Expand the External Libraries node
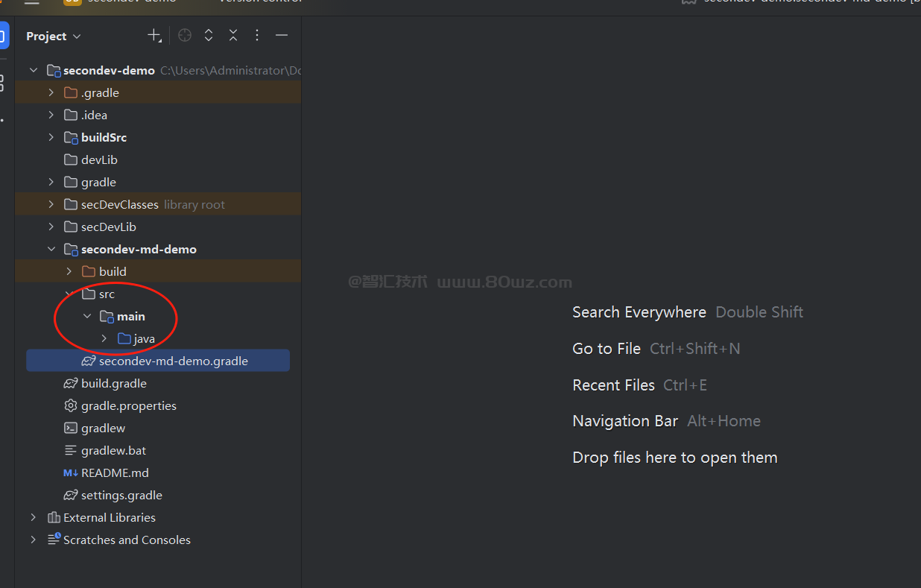 (34, 517)
